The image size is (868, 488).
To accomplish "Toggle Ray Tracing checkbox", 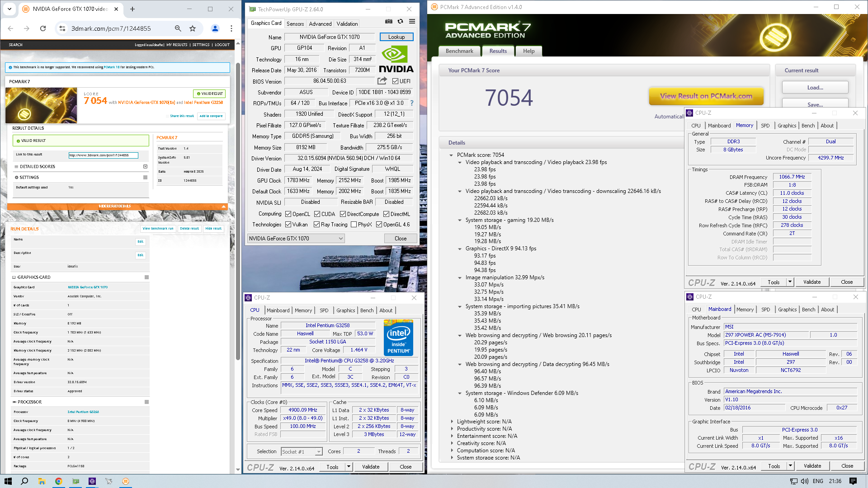I will [x=316, y=225].
